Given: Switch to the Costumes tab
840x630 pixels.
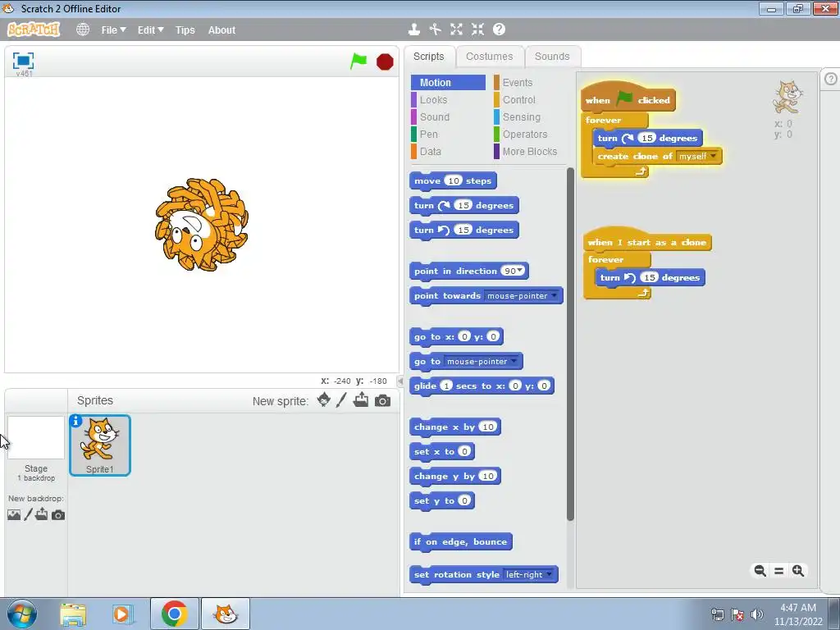Looking at the screenshot, I should point(489,57).
